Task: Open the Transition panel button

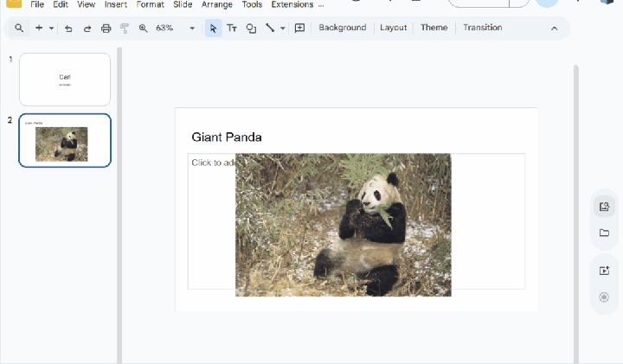Action: pos(482,28)
